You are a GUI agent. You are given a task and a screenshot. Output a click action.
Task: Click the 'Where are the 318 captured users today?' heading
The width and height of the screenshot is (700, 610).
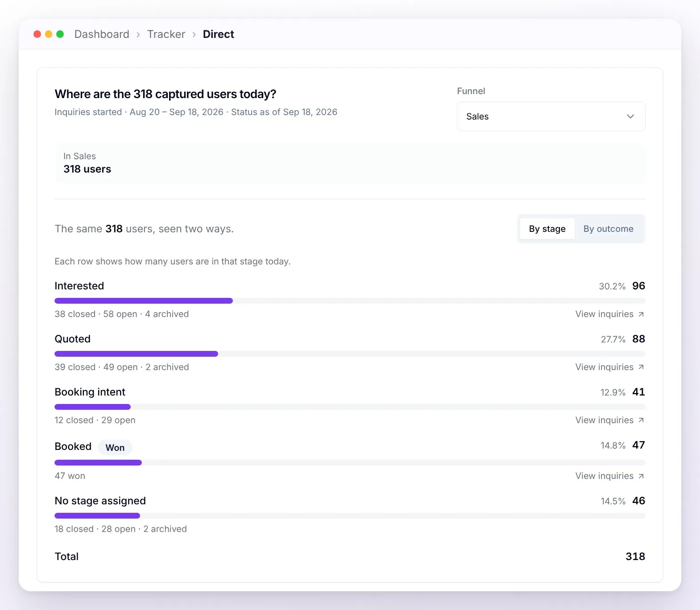tap(166, 94)
